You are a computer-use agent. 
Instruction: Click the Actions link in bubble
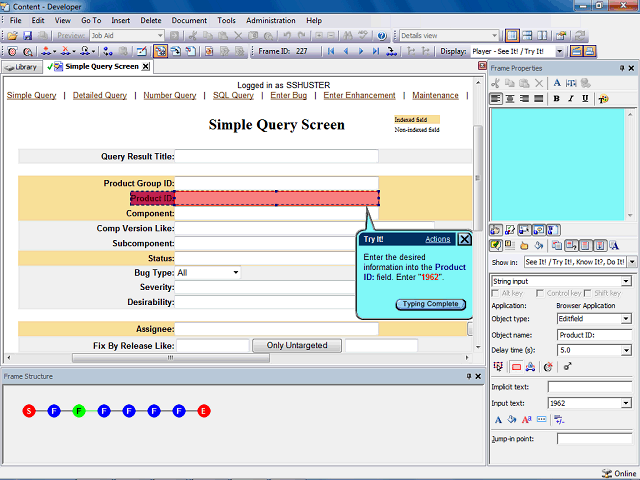[x=438, y=239]
